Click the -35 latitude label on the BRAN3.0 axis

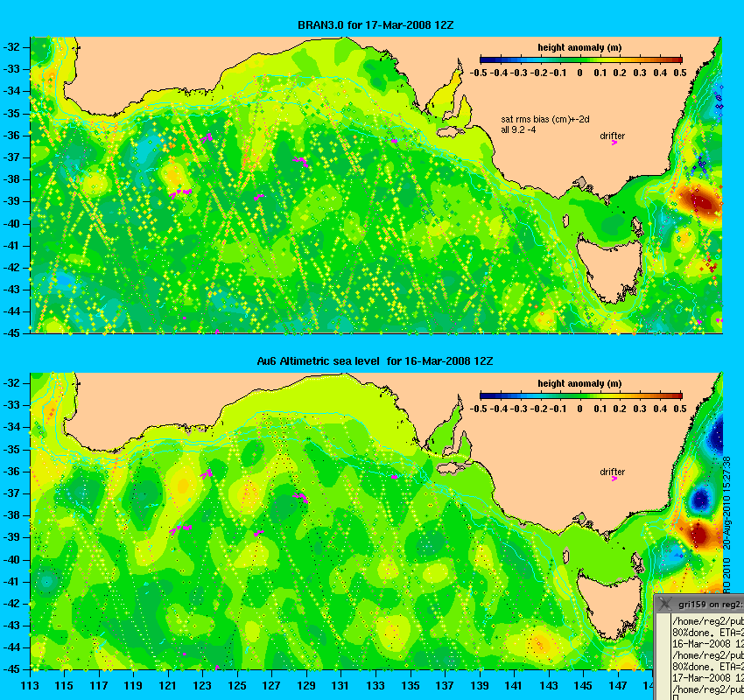tap(11, 114)
